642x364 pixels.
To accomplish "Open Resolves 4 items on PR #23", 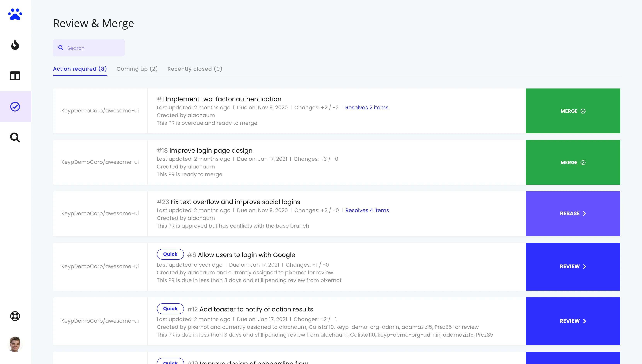I will (367, 210).
